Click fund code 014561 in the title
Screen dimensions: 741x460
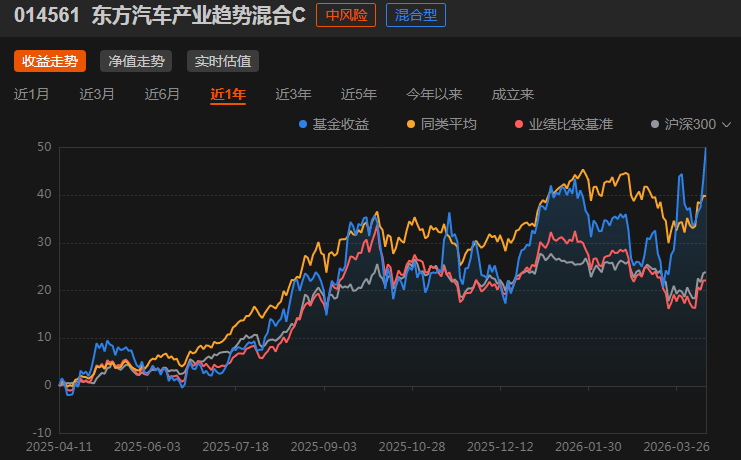tap(47, 15)
